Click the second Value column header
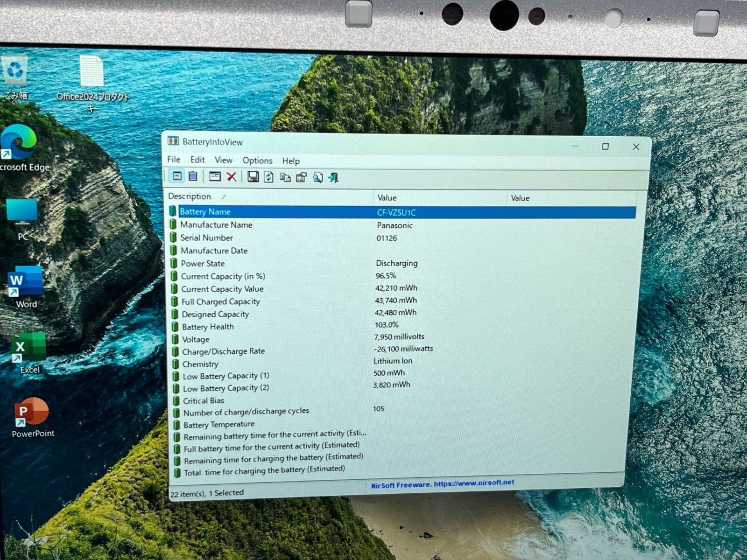 (571, 198)
